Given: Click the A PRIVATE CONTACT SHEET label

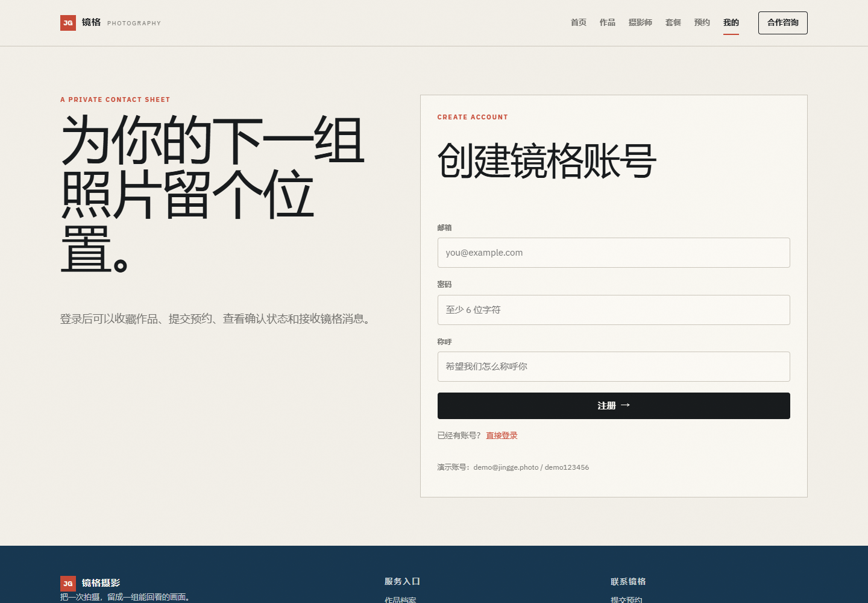Looking at the screenshot, I should [115, 99].
